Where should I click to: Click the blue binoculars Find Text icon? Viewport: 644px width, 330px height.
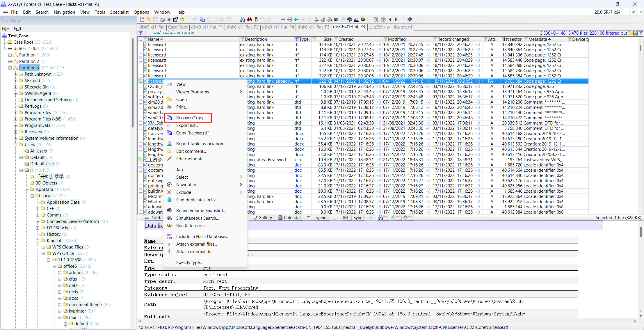242,19
